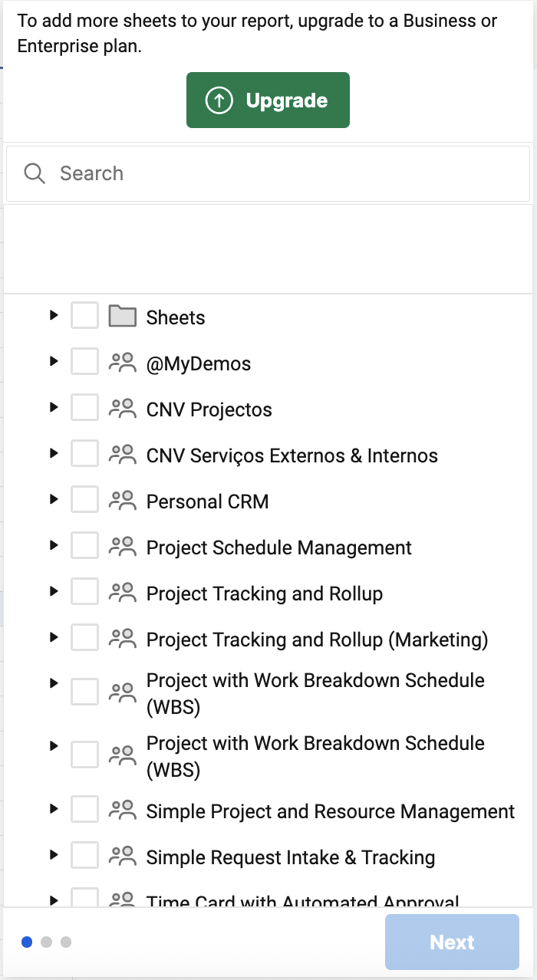Click the search magnifying glass icon
The height and width of the screenshot is (980, 537).
click(35, 173)
